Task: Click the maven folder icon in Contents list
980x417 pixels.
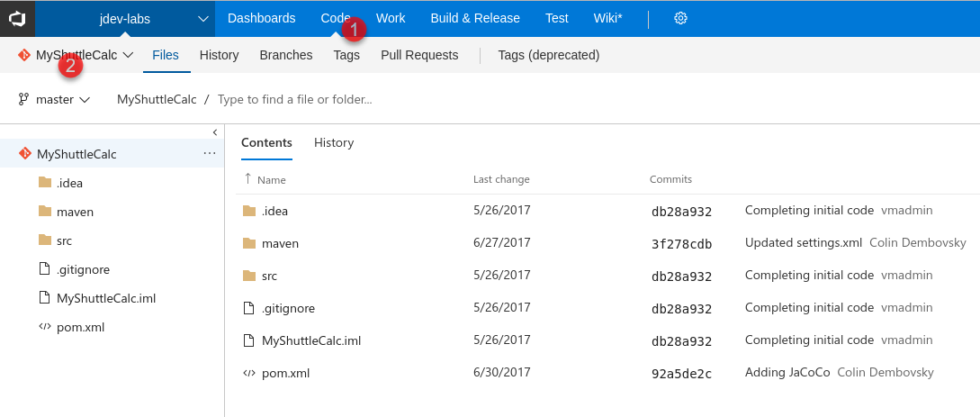Action: 249,243
